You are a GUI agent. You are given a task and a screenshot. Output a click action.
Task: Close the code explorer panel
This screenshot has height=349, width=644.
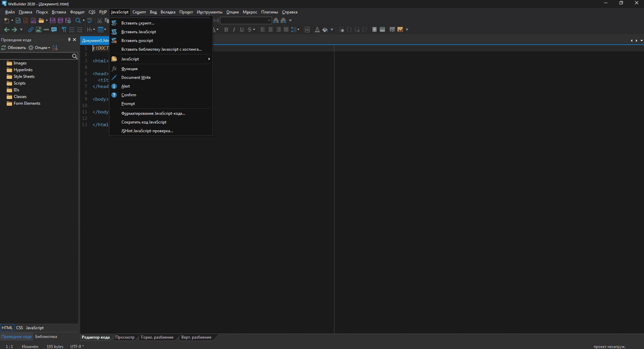pos(74,40)
